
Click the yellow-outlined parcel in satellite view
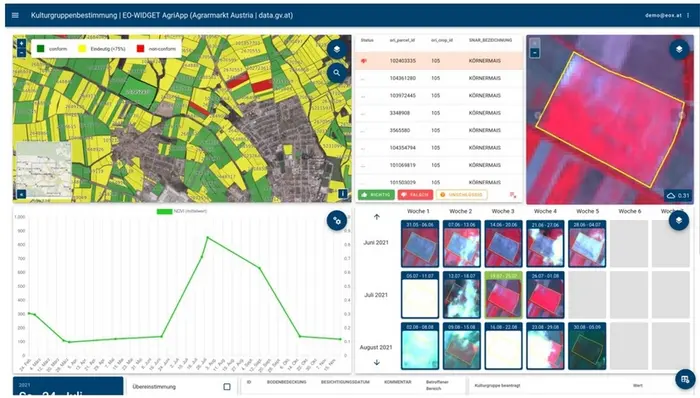coord(610,120)
